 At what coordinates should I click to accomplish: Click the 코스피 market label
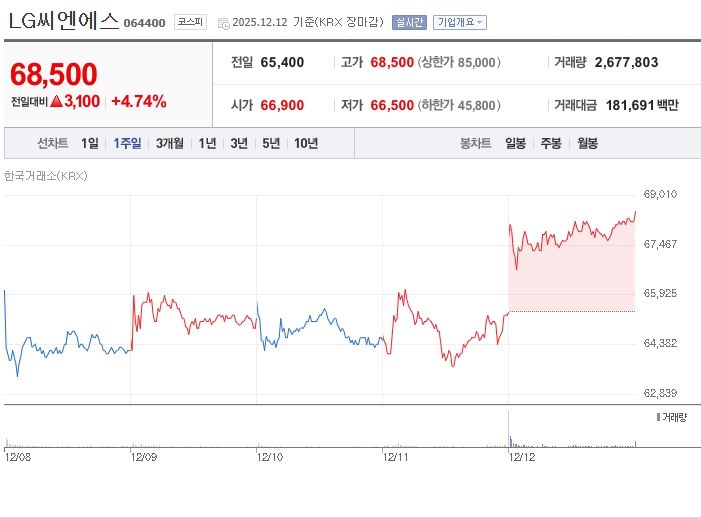tap(190, 22)
